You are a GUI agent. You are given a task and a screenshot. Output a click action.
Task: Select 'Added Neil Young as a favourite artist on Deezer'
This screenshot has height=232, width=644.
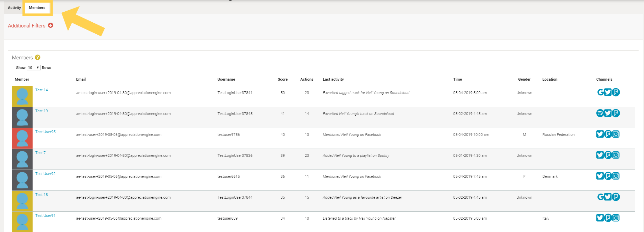point(362,197)
